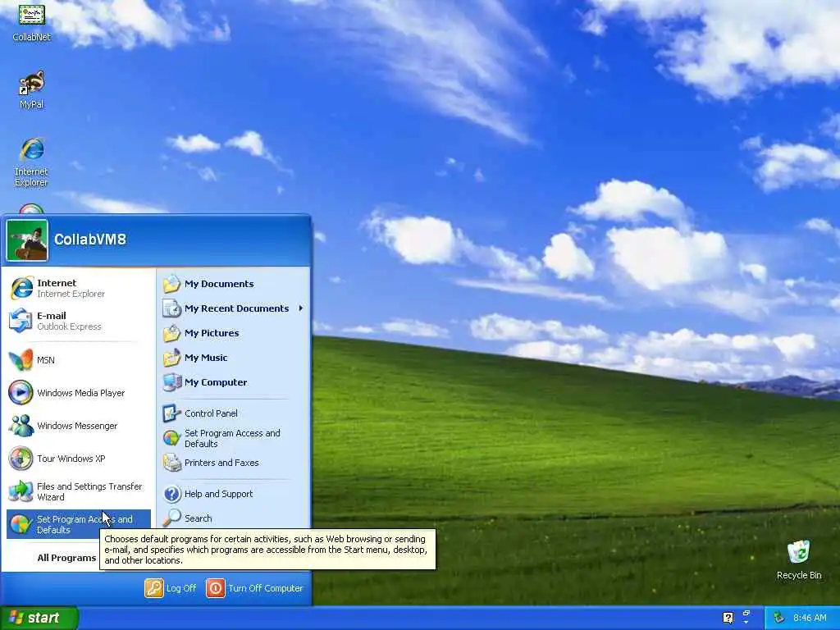840x630 pixels.
Task: Open My Pictures folder
Action: (x=233, y=333)
